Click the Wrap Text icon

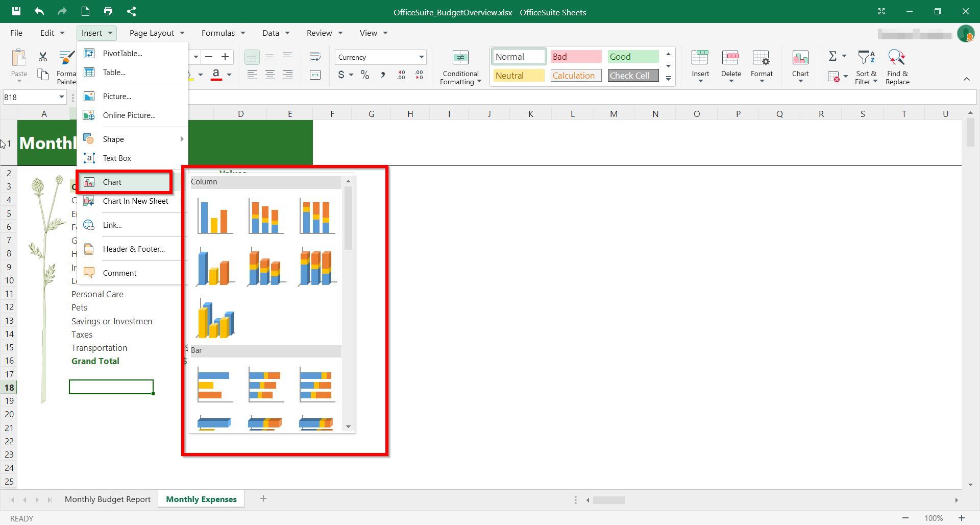[315, 57]
